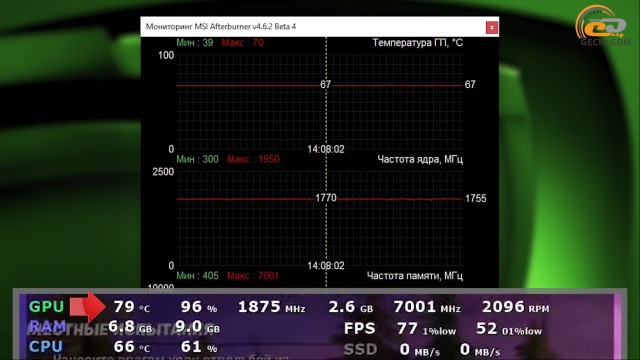The width and height of the screenshot is (640, 360).
Task: Click 'Частота памяти, МГц' graph label
Action: tap(415, 276)
